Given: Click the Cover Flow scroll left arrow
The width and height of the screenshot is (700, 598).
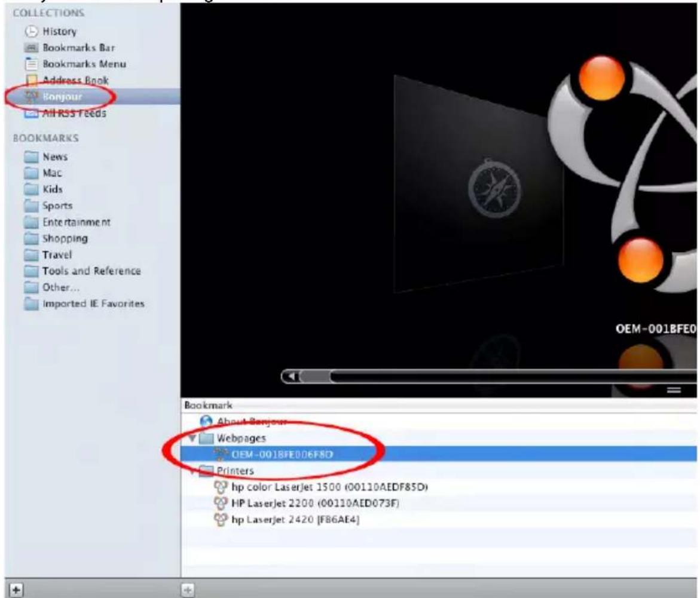Looking at the screenshot, I should (x=291, y=376).
